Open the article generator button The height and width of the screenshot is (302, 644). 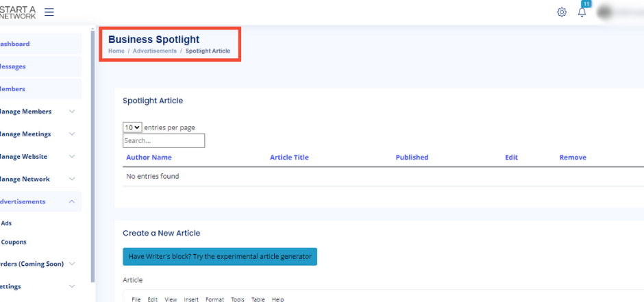pos(220,257)
